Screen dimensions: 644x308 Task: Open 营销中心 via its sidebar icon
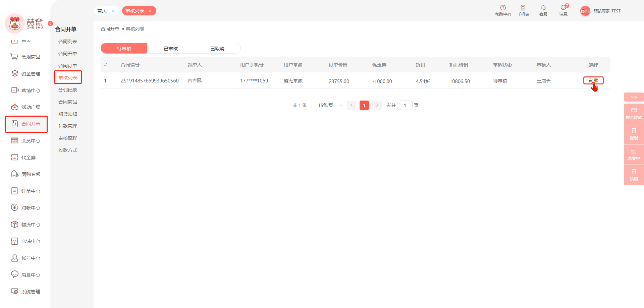[x=14, y=90]
